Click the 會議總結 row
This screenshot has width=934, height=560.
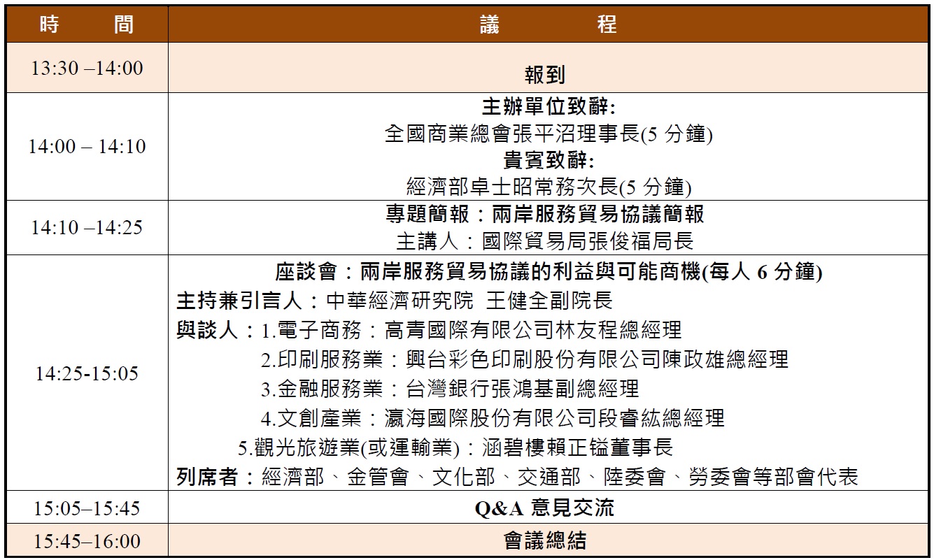point(544,540)
